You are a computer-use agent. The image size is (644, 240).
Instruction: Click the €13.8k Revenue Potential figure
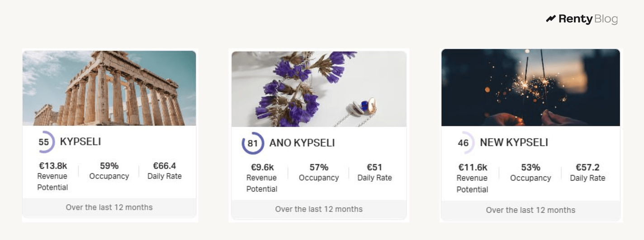pos(53,166)
